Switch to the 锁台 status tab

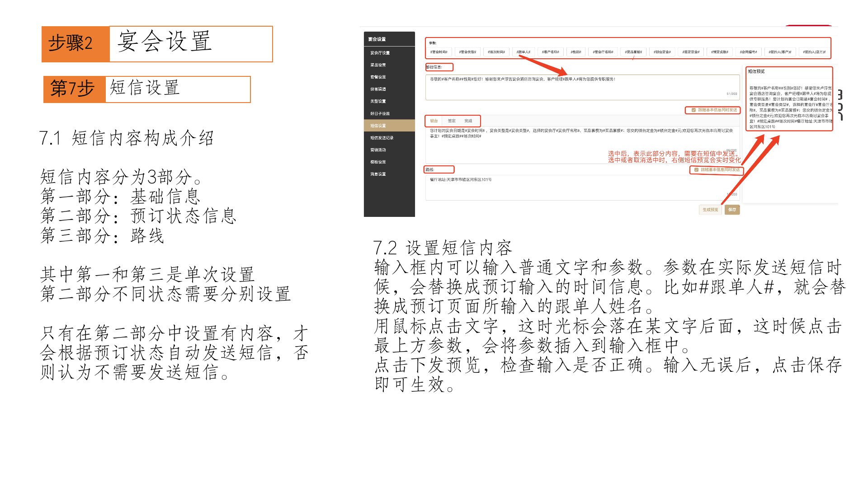click(x=434, y=121)
